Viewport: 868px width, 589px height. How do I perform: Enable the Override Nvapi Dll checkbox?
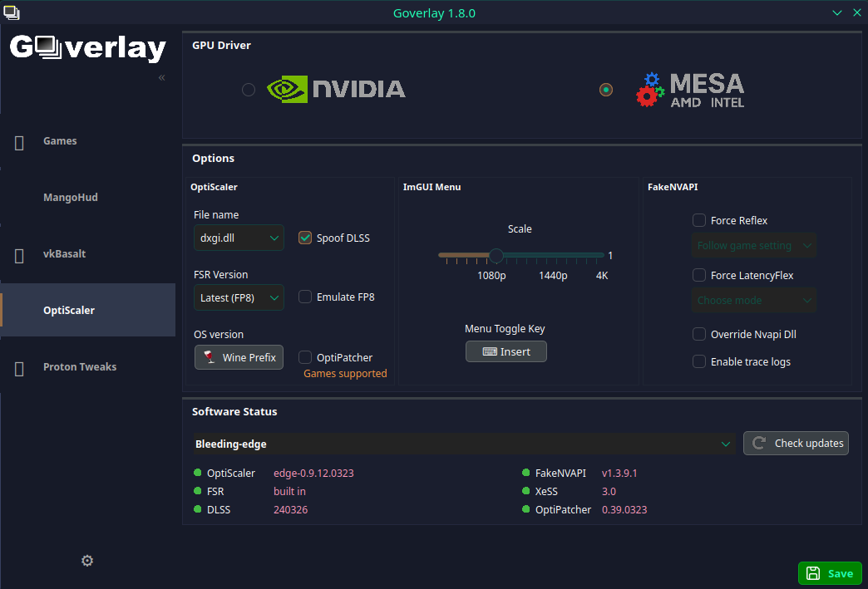[x=699, y=334]
